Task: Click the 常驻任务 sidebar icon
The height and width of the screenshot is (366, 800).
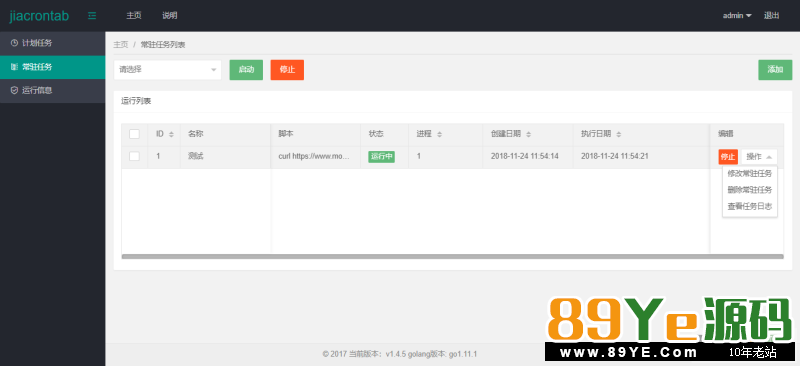Action: [14, 67]
